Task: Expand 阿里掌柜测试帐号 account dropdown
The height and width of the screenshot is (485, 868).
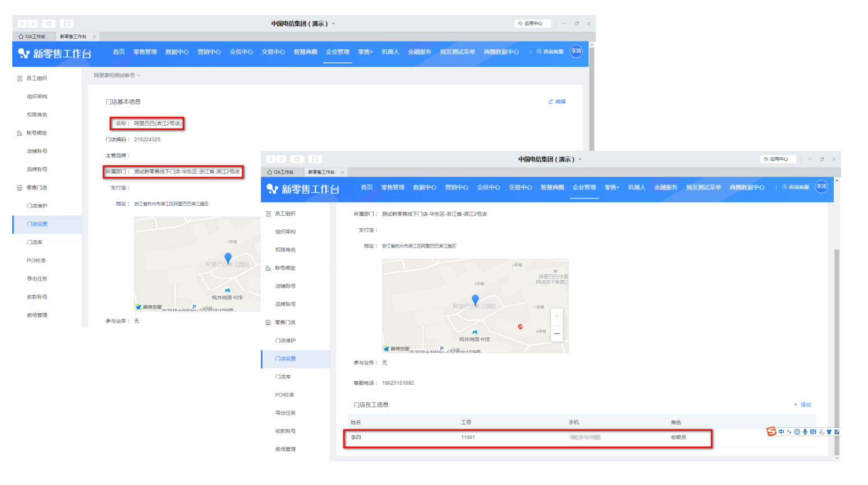Action: 117,75
